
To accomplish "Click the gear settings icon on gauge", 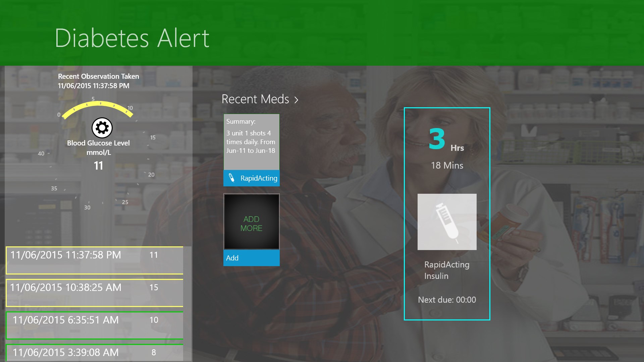I will (102, 128).
